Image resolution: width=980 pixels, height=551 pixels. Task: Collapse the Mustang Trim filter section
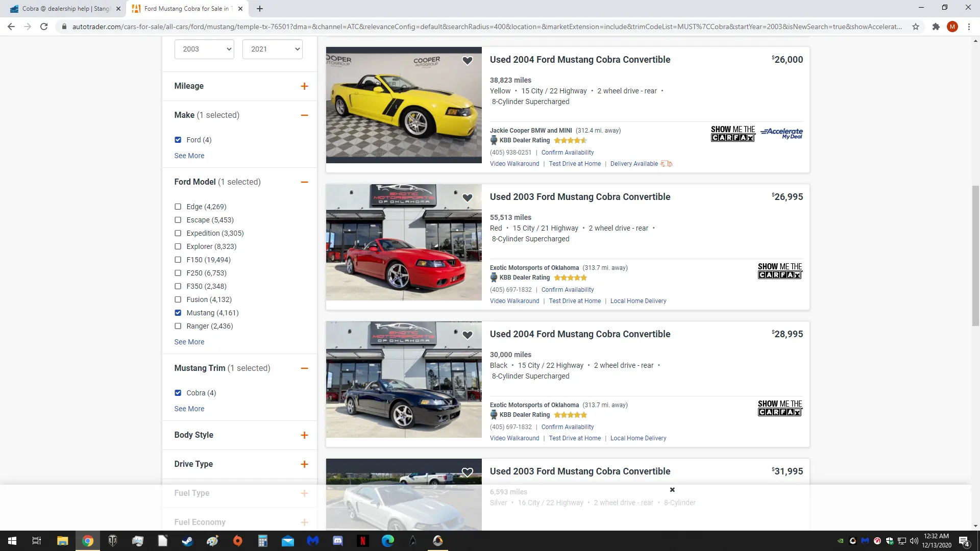(x=304, y=368)
